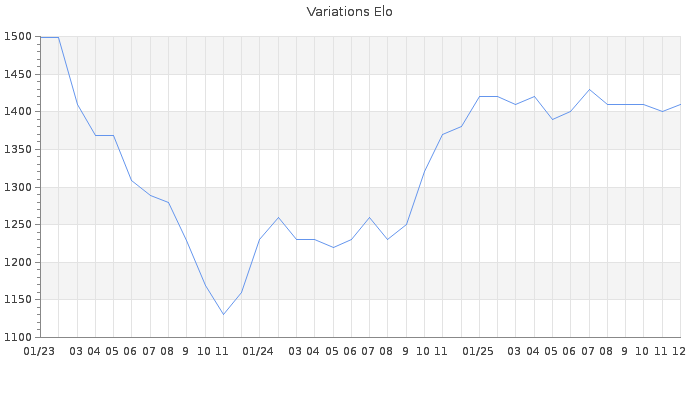Click the 1150 y-axis tick label

click(18, 300)
